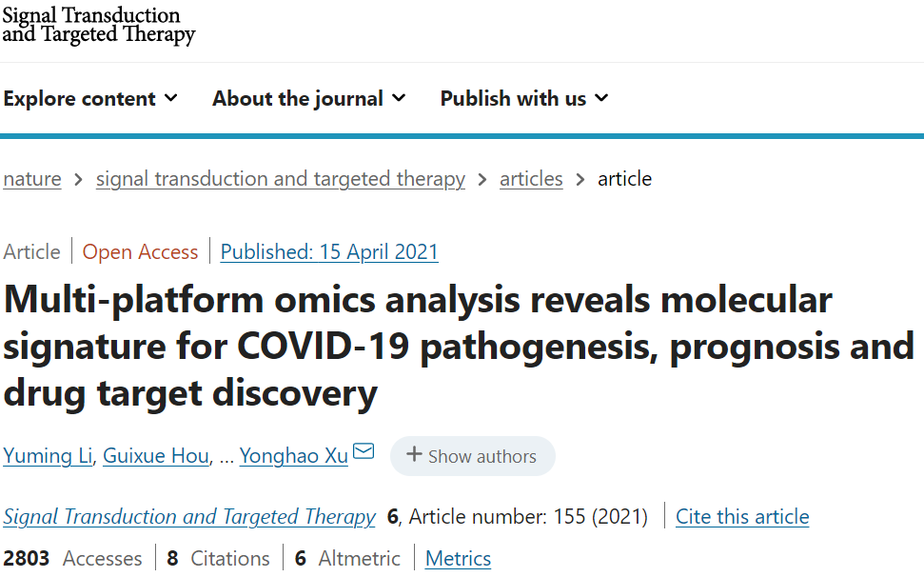Expand the Explore content menu
Image resolution: width=924 pixels, height=577 pixels.
click(x=90, y=98)
